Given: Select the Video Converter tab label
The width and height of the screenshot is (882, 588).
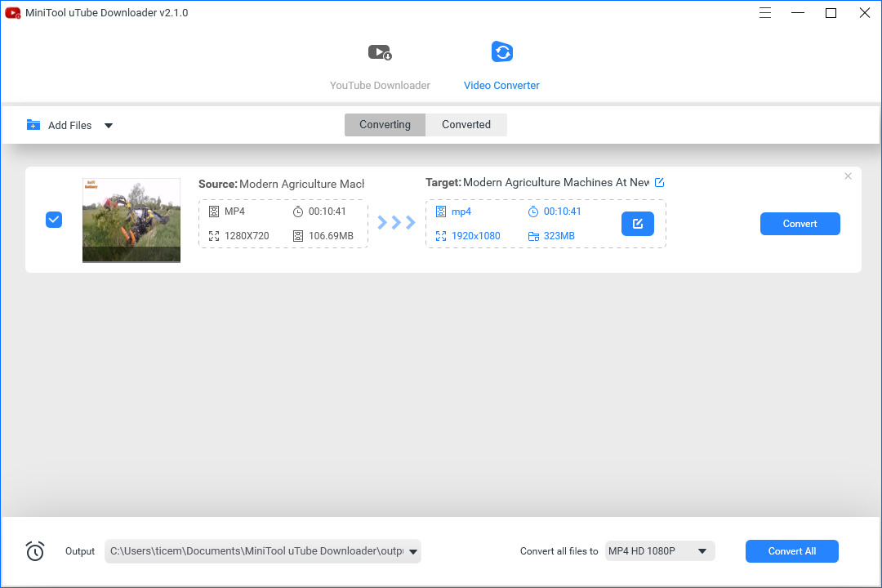Looking at the screenshot, I should [501, 86].
